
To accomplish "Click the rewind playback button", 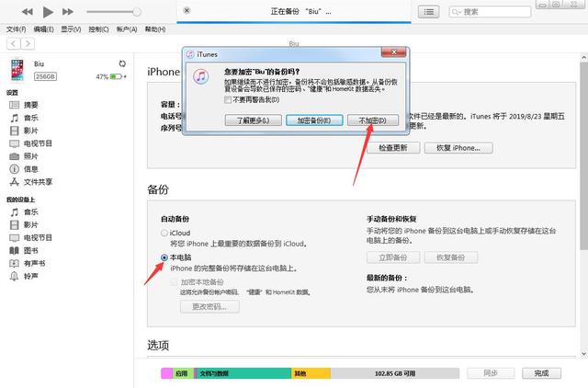I will [x=27, y=12].
